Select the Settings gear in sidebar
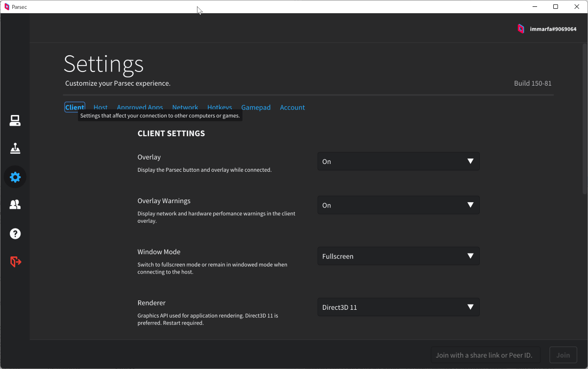 coord(15,177)
